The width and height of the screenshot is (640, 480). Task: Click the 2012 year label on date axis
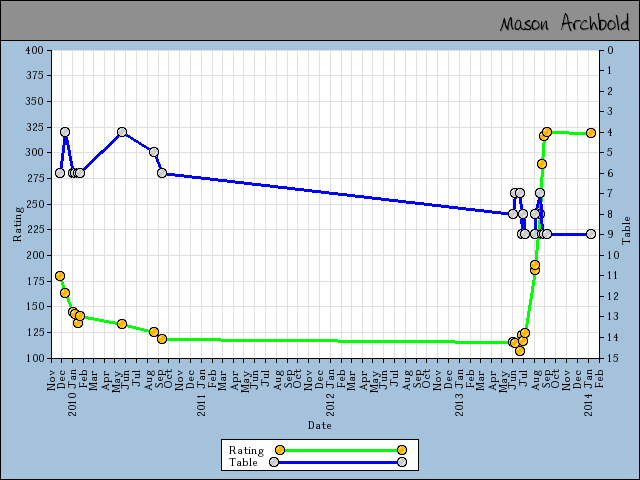(330, 404)
